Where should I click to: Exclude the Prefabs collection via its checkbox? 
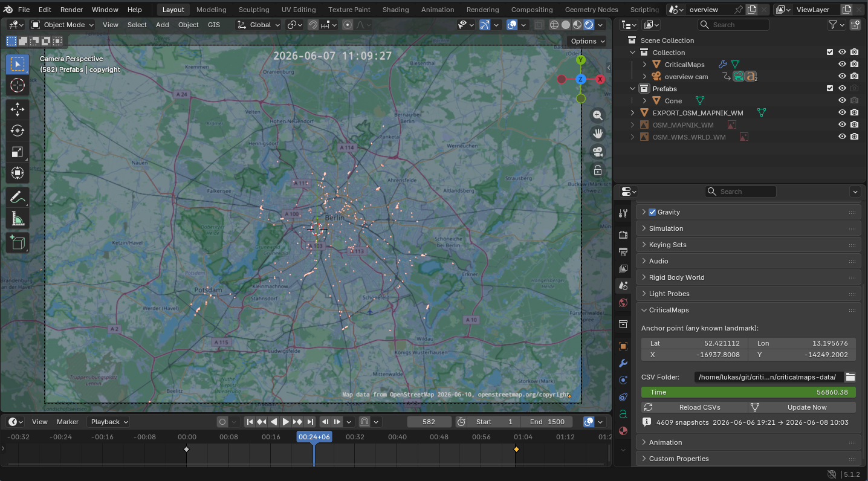[830, 89]
